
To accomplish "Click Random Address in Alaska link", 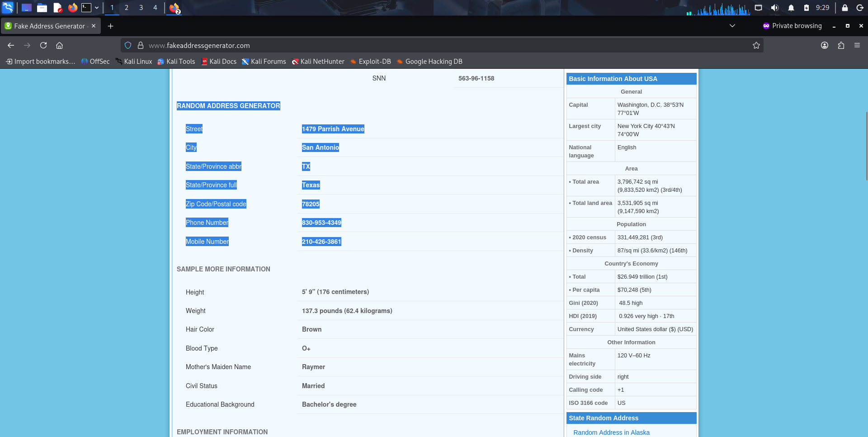I will [611, 432].
